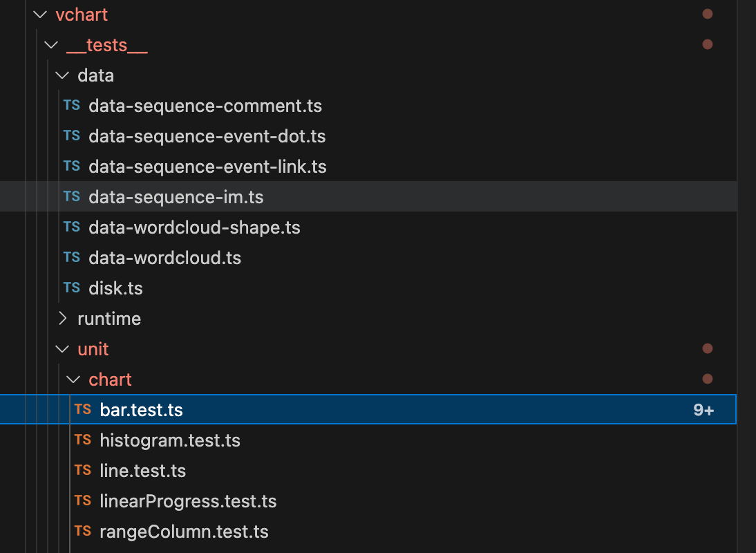756x553 pixels.
Task: Collapse the data folder
Action: pos(62,76)
